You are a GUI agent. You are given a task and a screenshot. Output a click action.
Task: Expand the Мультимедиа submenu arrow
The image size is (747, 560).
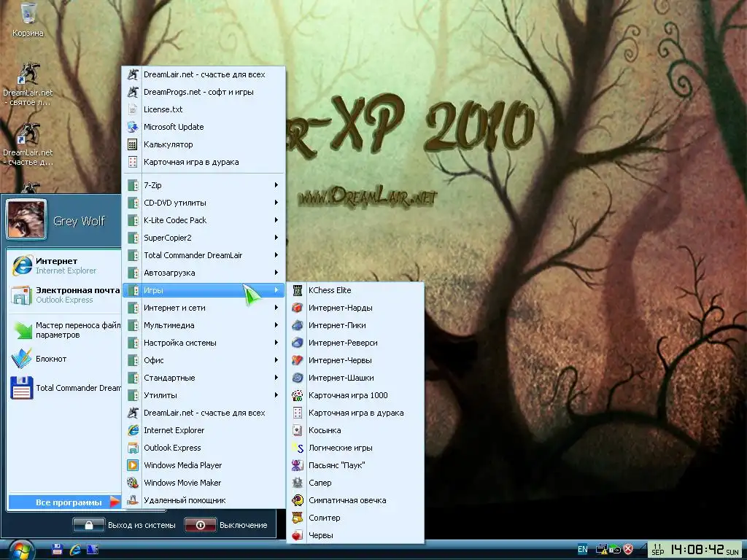(276, 325)
